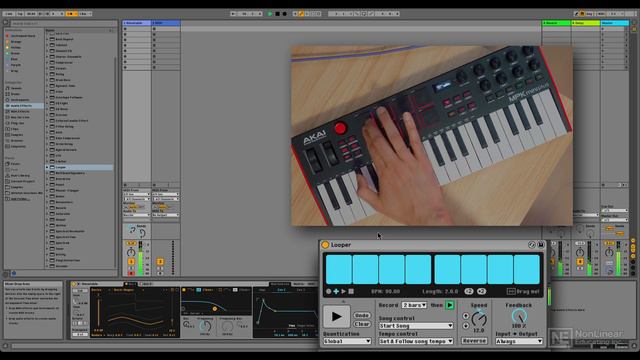The height and width of the screenshot is (360, 640).
Task: Adjust track 1 pan knob
Action: point(131,252)
